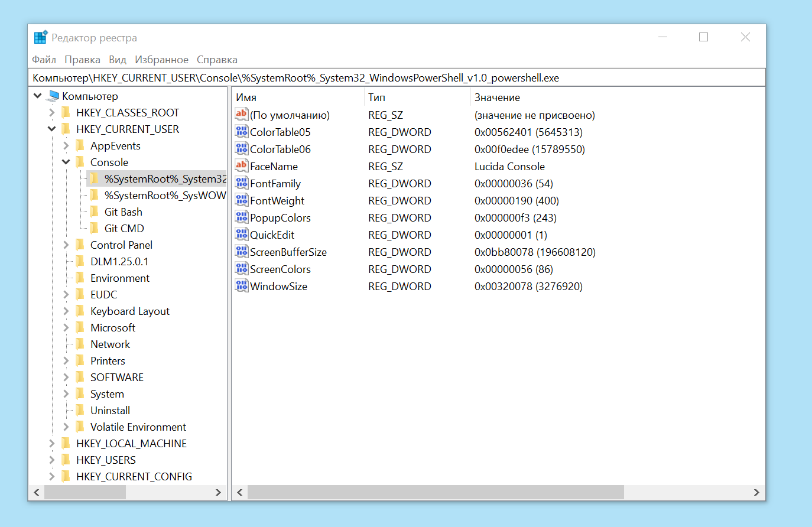Image resolution: width=812 pixels, height=527 pixels.
Task: Click the DWORD icon of ScreenColors
Action: pyautogui.click(x=242, y=269)
